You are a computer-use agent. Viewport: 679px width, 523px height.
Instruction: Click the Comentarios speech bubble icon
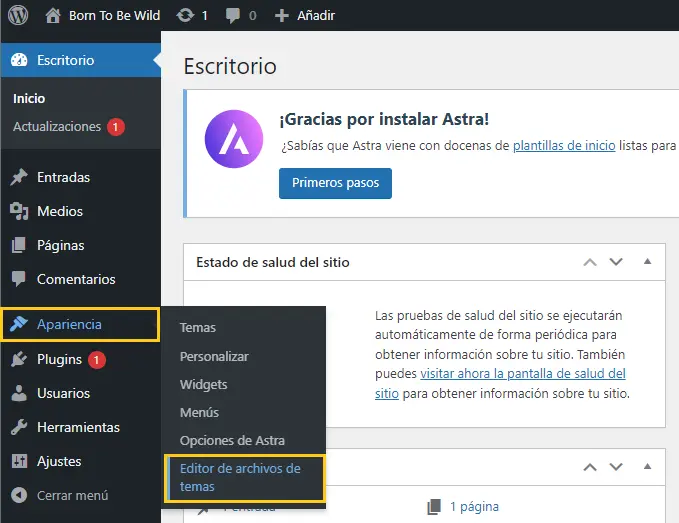(19, 279)
